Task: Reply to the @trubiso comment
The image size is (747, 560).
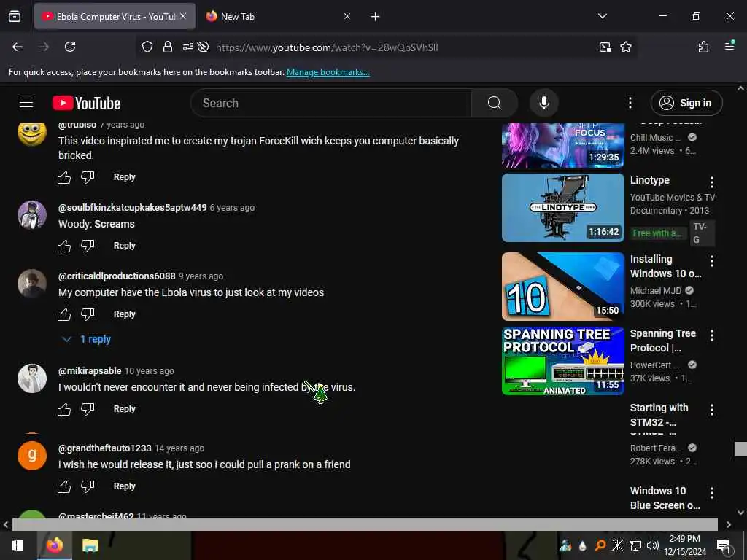Action: click(x=124, y=177)
